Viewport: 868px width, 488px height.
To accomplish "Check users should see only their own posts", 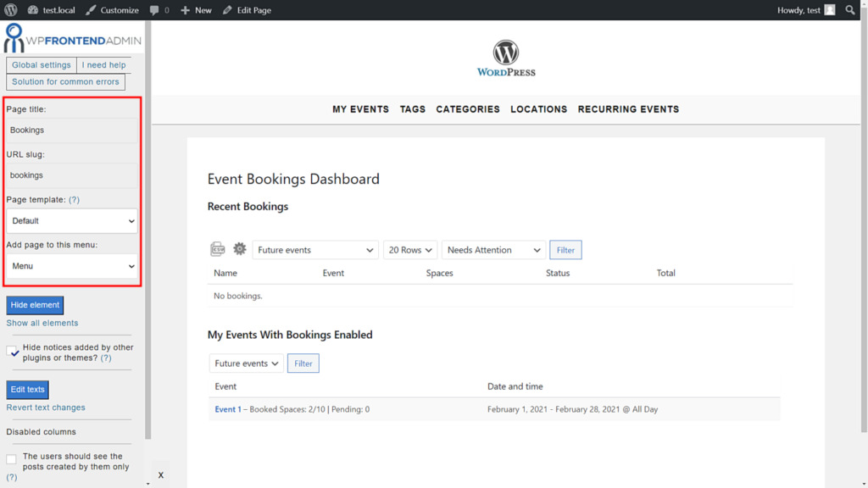I will click(11, 456).
